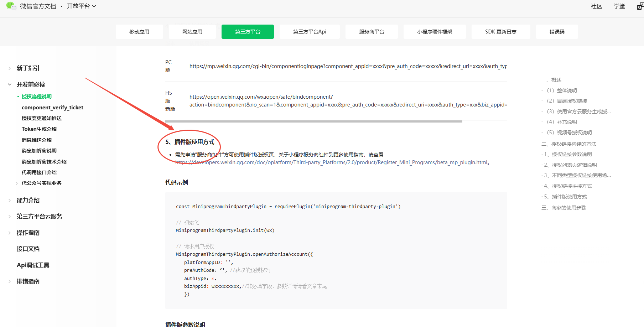The height and width of the screenshot is (327, 644).
Task: Click the requirePlugin code line
Action: (288, 206)
